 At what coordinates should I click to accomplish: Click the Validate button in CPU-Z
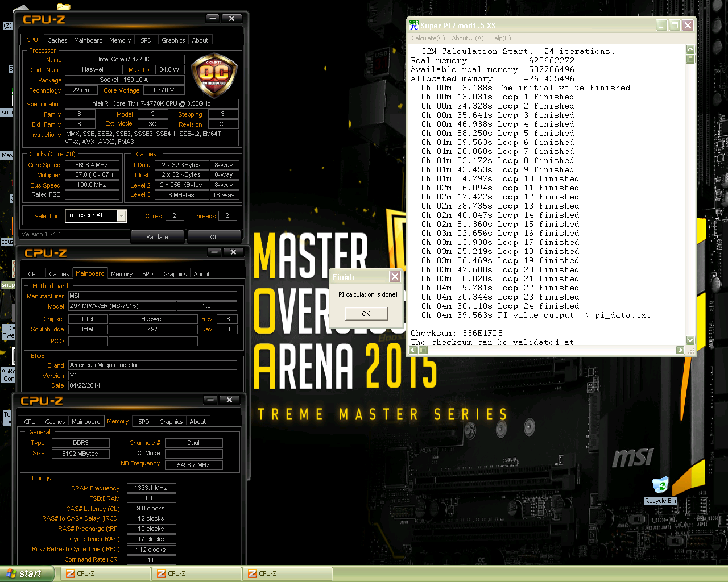(157, 237)
